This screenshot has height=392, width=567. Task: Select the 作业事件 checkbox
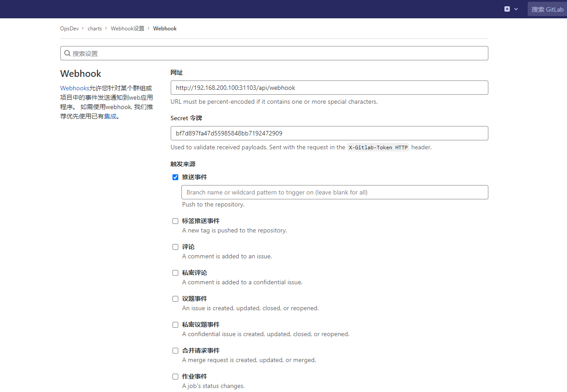coord(175,376)
